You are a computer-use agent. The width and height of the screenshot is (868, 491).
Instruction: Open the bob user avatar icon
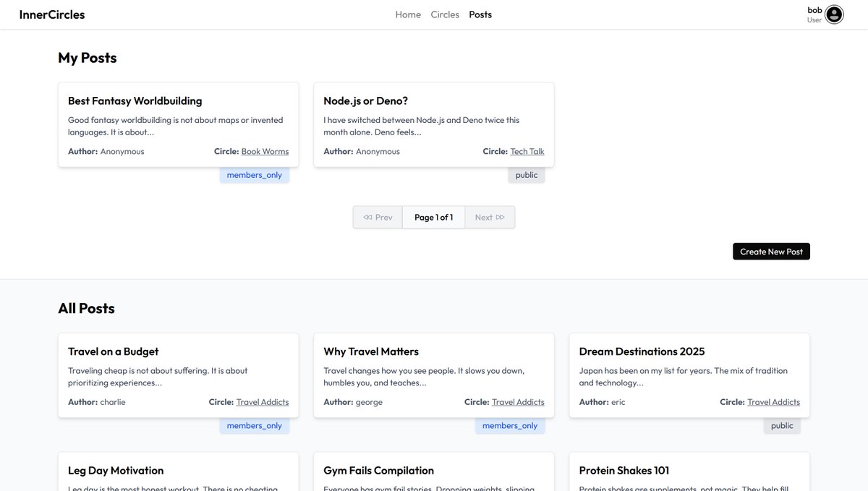click(834, 14)
